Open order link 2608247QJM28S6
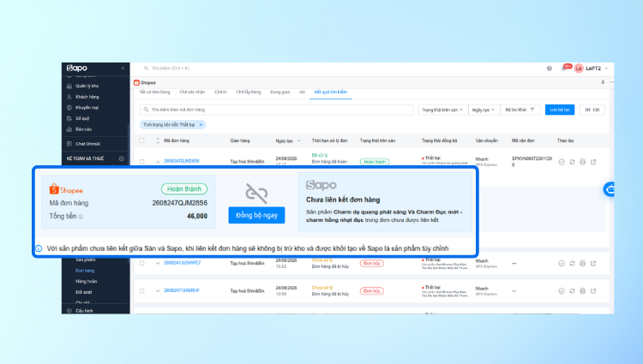Viewport: 643px width, 364px height. 182,161
